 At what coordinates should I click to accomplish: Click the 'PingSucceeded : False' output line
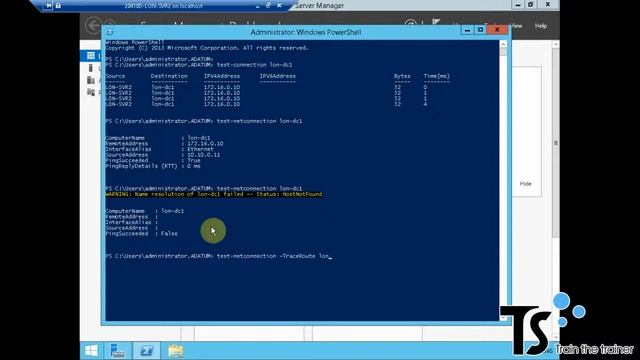[142, 233]
